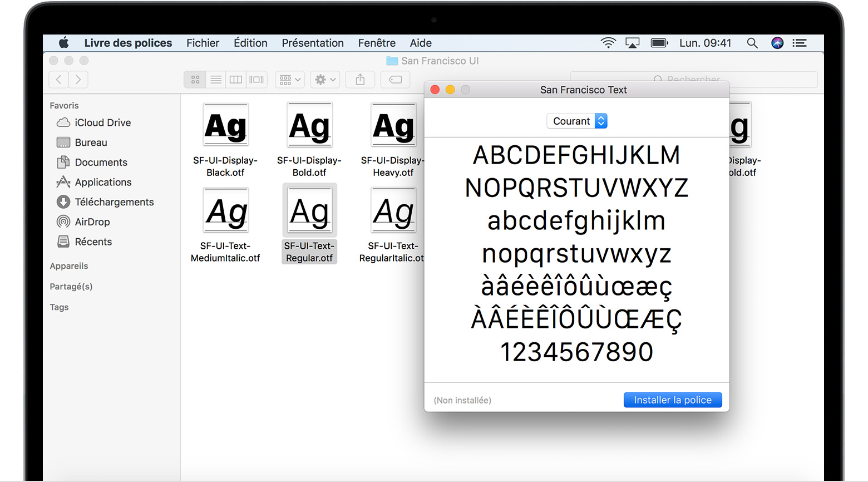
Task: Select SF-UI-Text-Regular.otf font file
Action: tap(309, 224)
